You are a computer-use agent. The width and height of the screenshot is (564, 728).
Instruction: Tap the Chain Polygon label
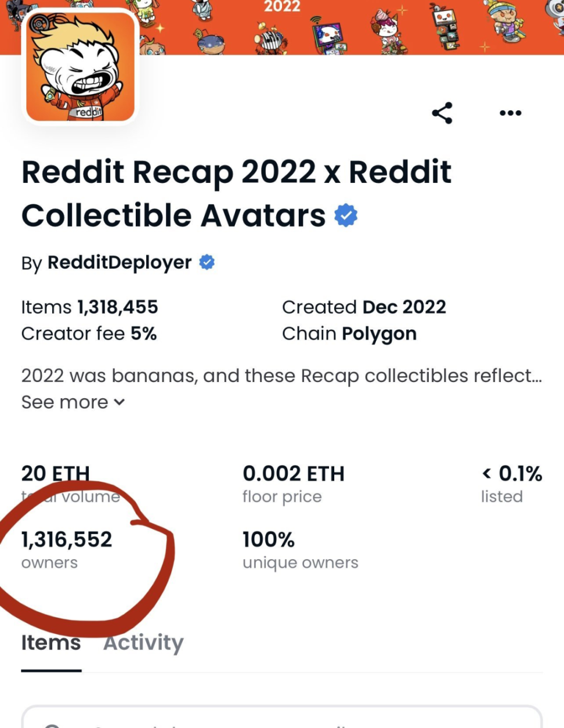349,334
